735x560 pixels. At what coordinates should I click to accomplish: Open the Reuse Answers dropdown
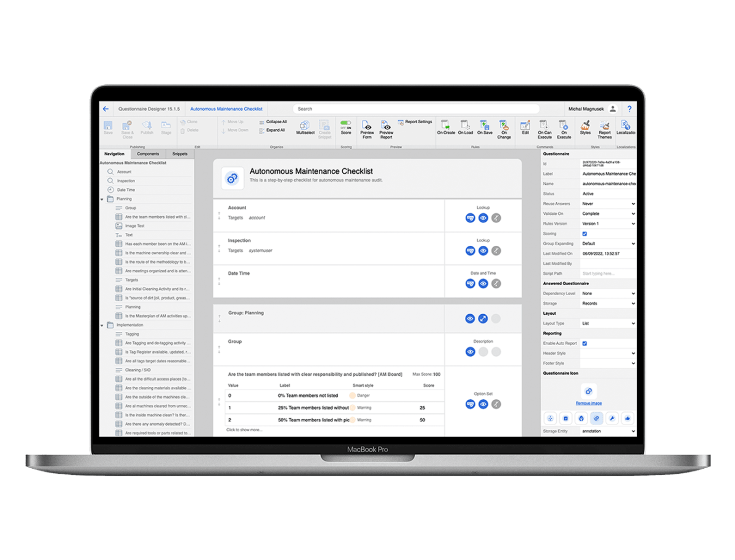point(607,204)
